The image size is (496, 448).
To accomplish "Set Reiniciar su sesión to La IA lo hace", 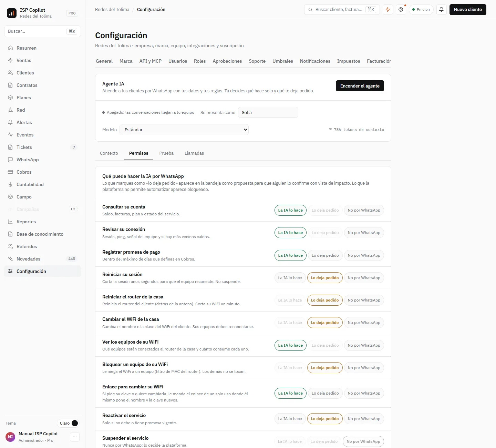I will 290,278.
